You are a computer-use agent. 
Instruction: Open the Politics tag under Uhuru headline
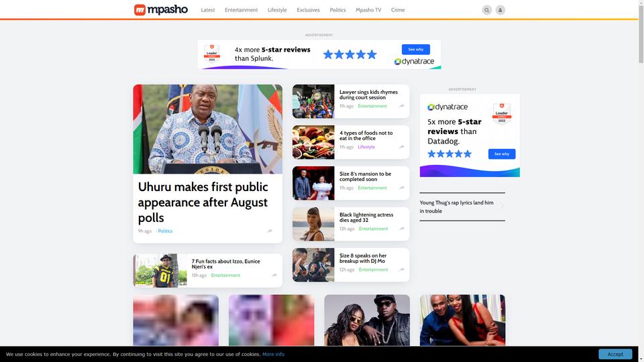point(165,231)
